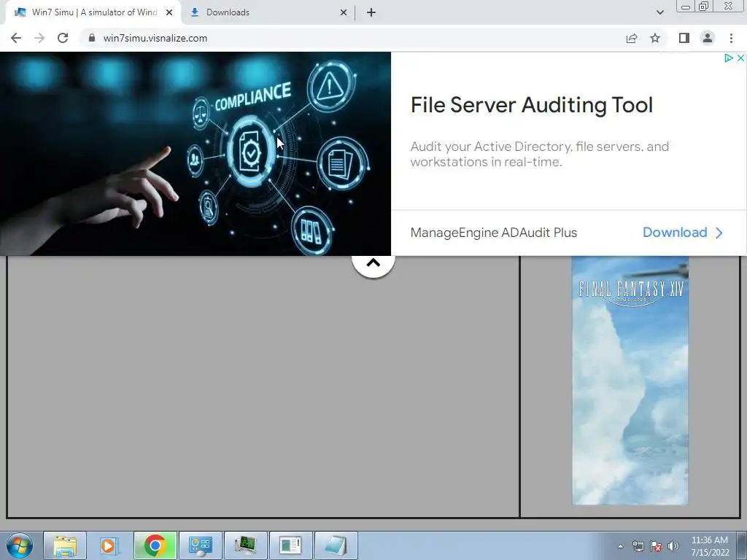Image resolution: width=747 pixels, height=560 pixels.
Task: Show hidden system tray icons
Action: 620,546
